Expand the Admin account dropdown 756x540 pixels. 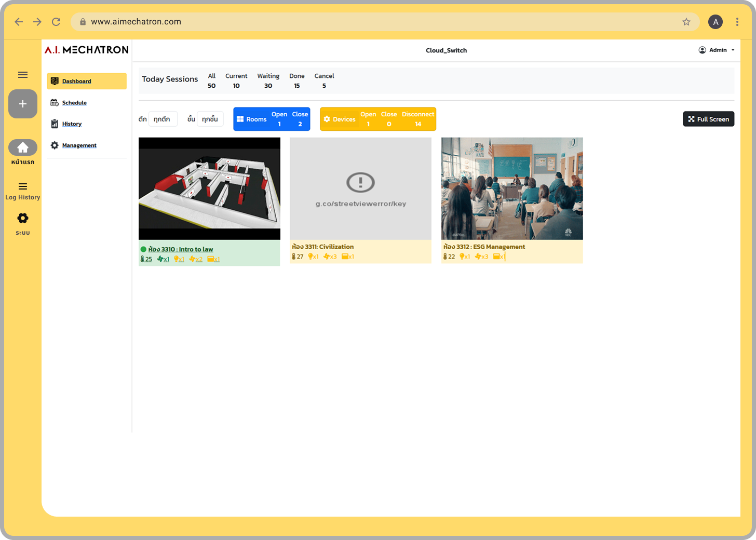click(x=717, y=50)
